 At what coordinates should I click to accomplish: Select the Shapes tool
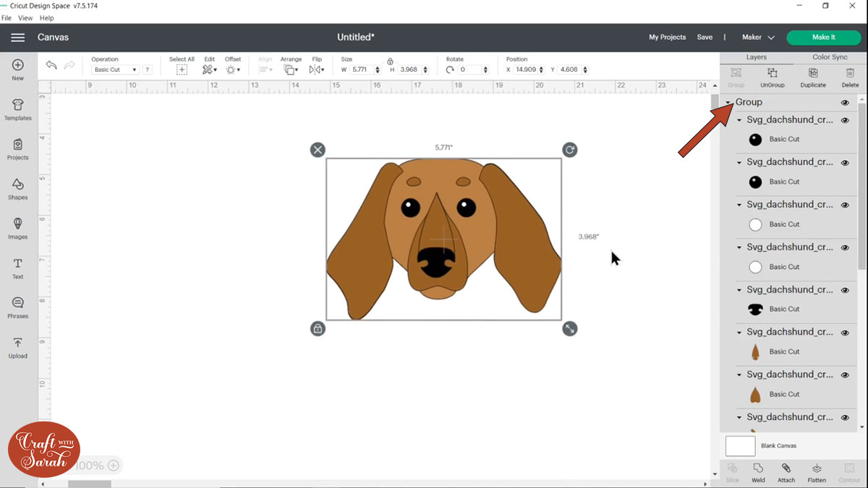[x=17, y=189]
